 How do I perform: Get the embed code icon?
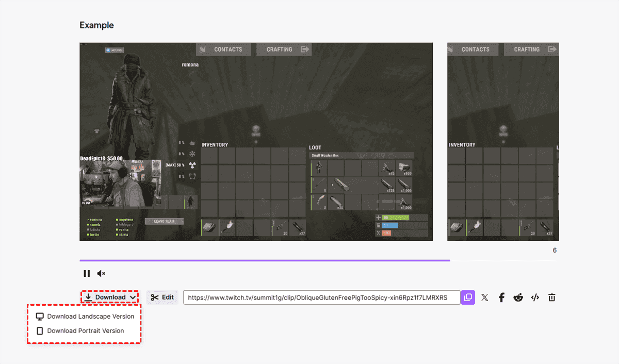tap(535, 297)
